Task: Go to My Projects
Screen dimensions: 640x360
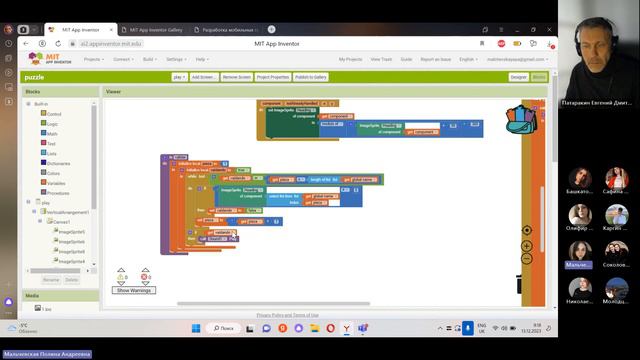Action: 350,59
